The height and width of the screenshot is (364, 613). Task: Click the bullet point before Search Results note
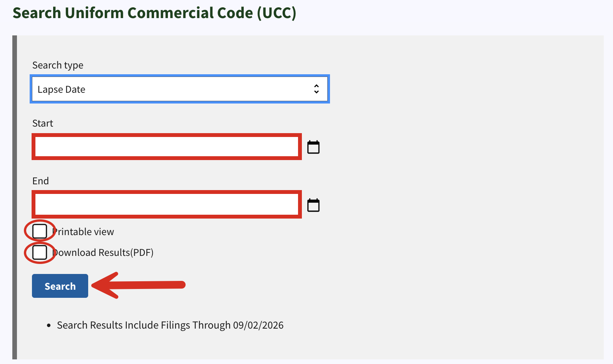tap(49, 326)
